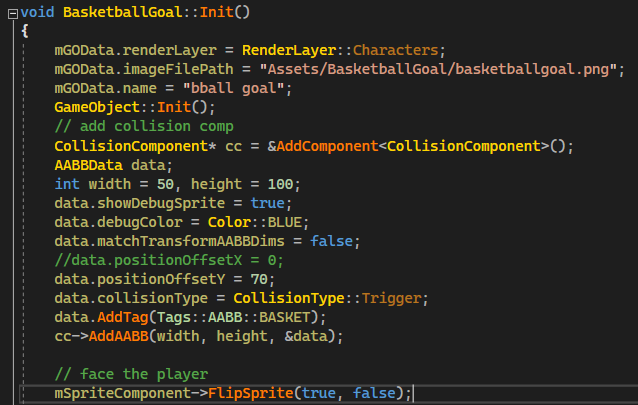Click true argument in FlipSprite
The height and width of the screenshot is (405, 638).
point(319,394)
